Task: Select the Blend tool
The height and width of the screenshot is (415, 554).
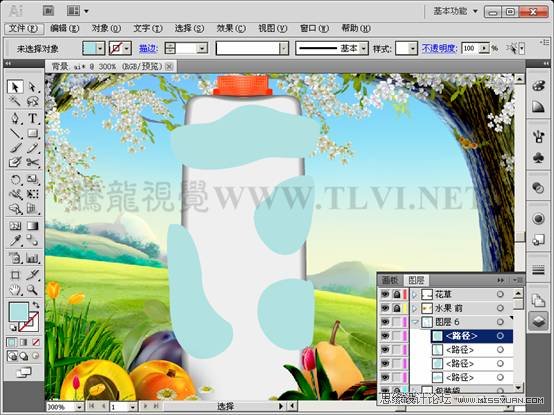Action: click(33, 241)
